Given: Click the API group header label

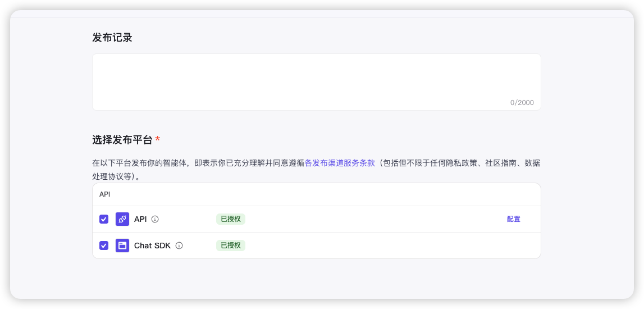Looking at the screenshot, I should (105, 194).
